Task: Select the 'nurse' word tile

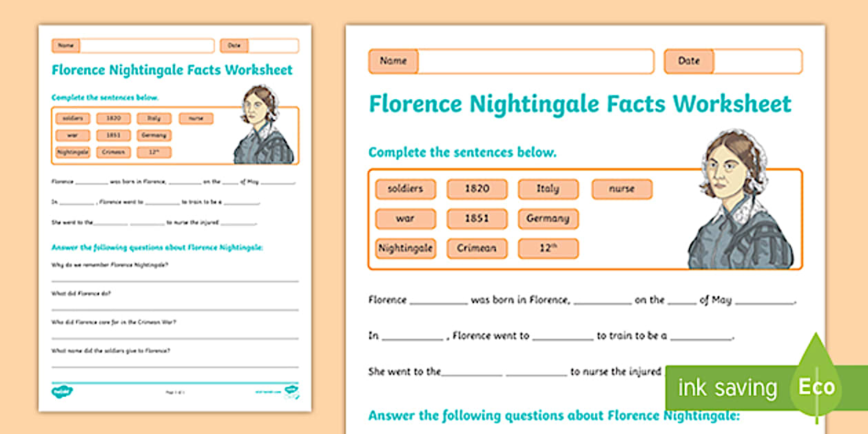Action: [x=621, y=189]
